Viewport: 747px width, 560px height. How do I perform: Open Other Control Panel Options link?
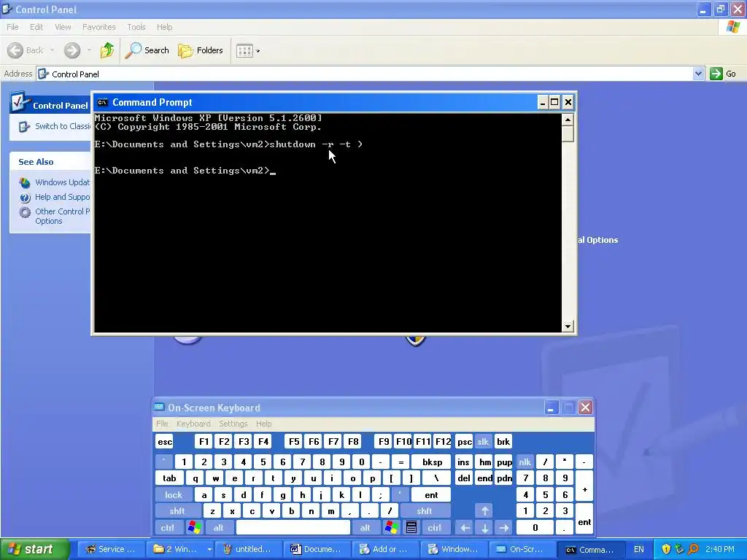click(x=62, y=216)
